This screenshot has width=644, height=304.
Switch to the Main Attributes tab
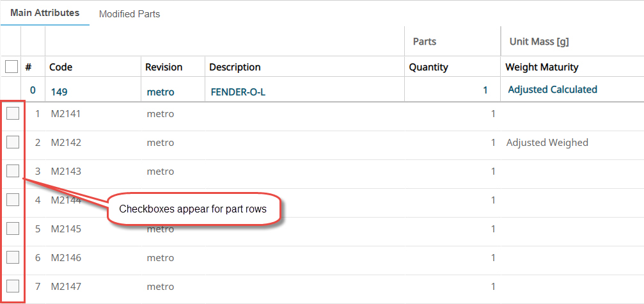[x=45, y=13]
